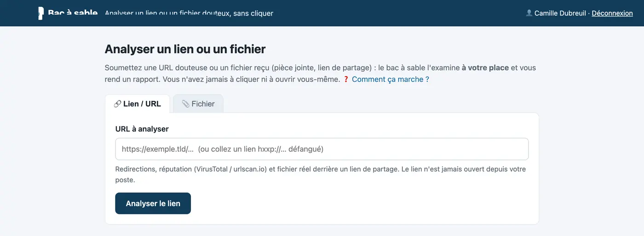Viewport: 644px width, 236px height.
Task: Click the paperclip icon on Fichier tab
Action: pyautogui.click(x=185, y=104)
